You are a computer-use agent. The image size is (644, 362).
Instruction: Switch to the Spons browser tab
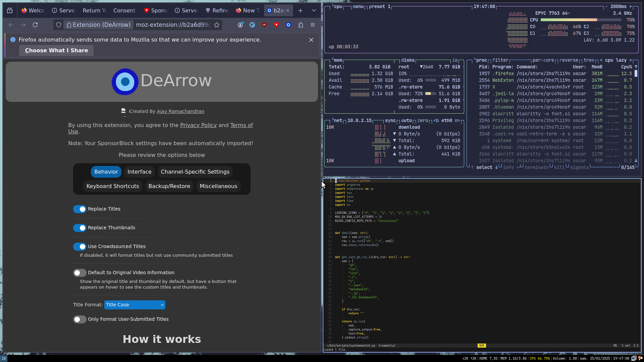tap(156, 11)
